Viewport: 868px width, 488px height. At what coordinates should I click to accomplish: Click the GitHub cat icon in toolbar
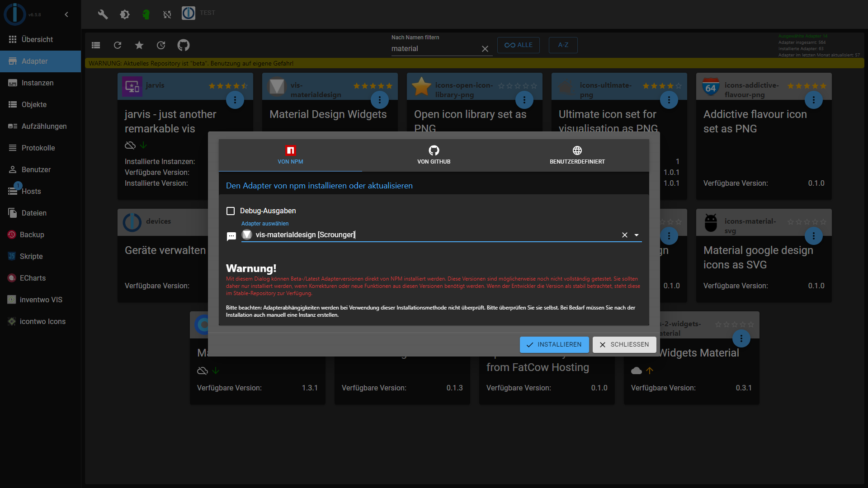(183, 45)
